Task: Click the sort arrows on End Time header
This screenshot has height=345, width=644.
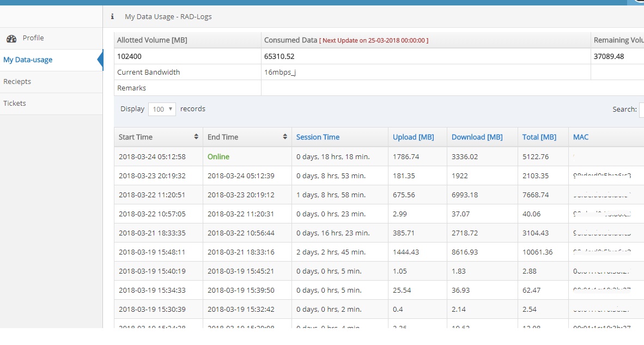Action: point(285,137)
